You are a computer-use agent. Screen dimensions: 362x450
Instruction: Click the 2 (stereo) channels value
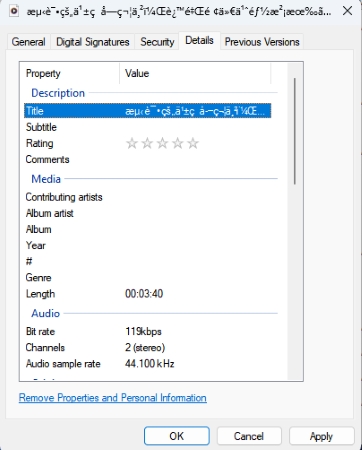click(145, 347)
